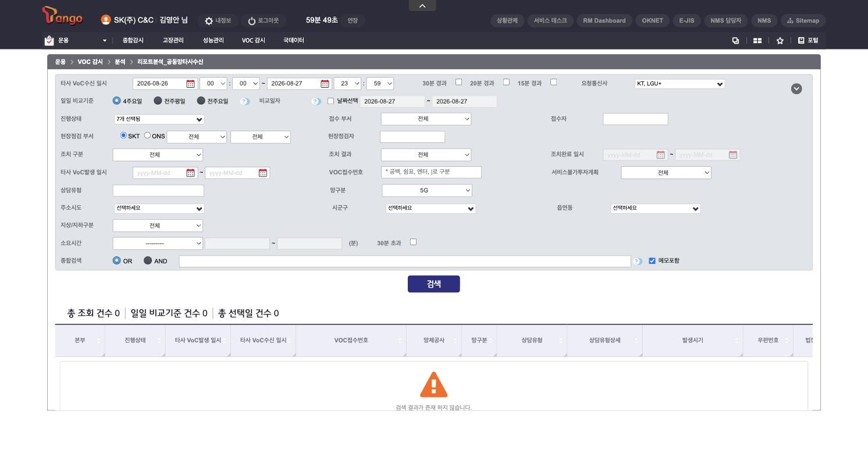Collapse search panel with round chevron button

tap(796, 88)
